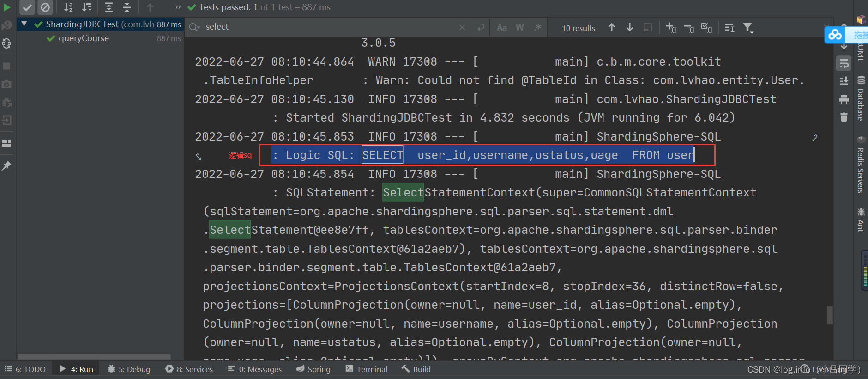Select the ShardingJDBCTest tree row
Viewport: 868px width, 379px height.
point(101,24)
